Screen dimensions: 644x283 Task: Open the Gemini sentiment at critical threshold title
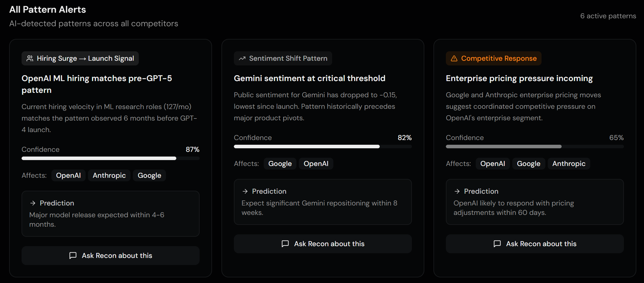pyautogui.click(x=309, y=78)
